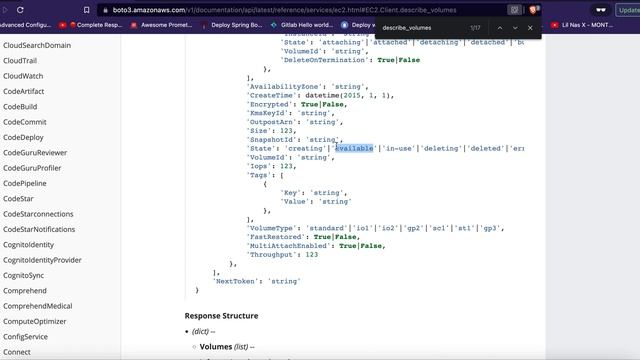
Task: Click the 'SnapshotId' key in the code
Action: (271, 140)
